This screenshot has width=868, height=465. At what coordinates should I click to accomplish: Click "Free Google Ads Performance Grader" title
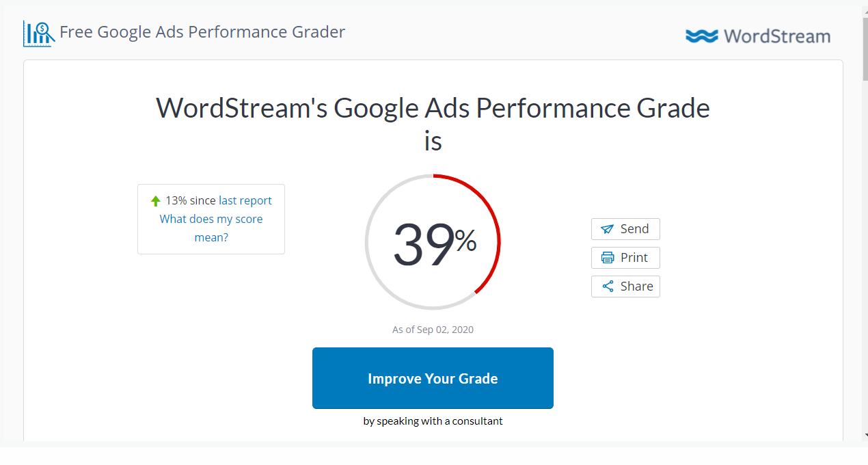point(202,32)
